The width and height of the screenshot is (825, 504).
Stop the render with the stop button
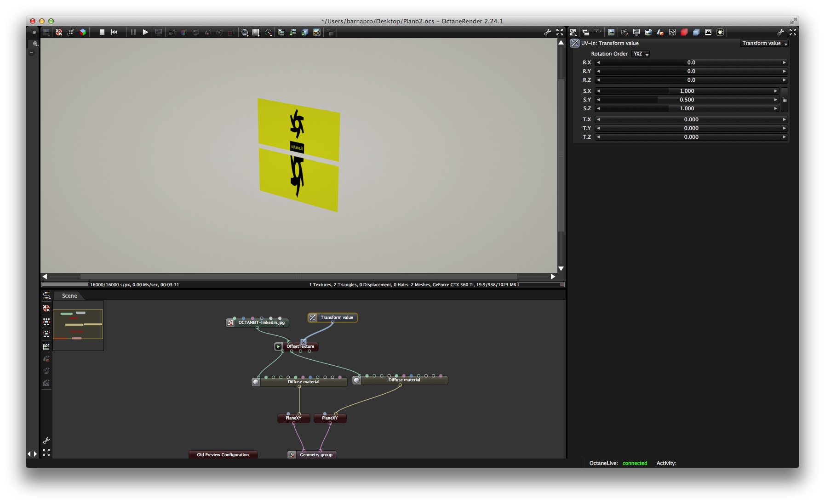(102, 32)
